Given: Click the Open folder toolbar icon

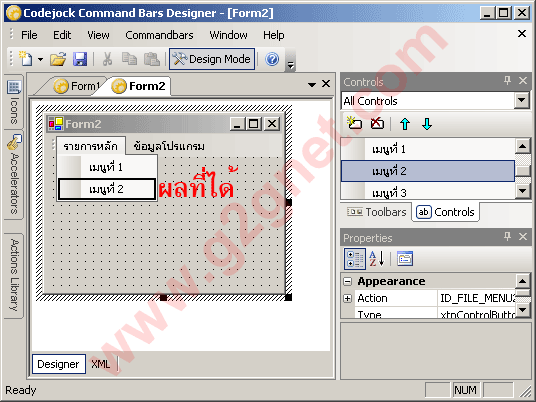Looking at the screenshot, I should (x=58, y=59).
